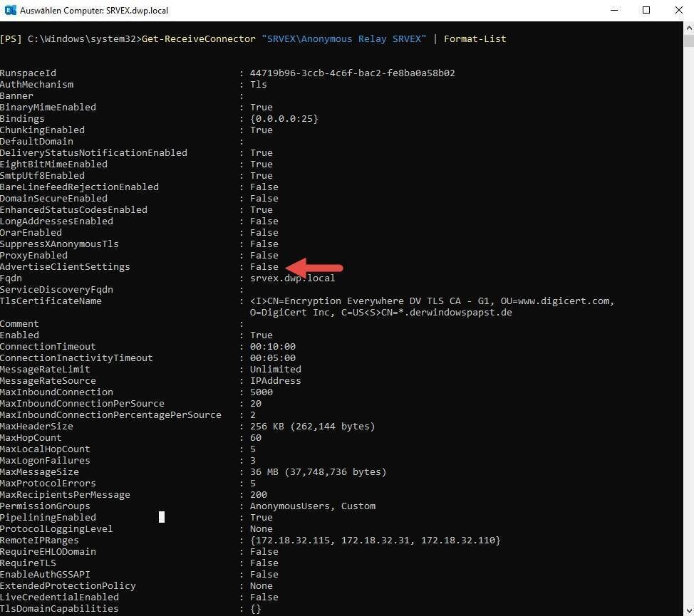Click Format-List in the command line

point(475,38)
